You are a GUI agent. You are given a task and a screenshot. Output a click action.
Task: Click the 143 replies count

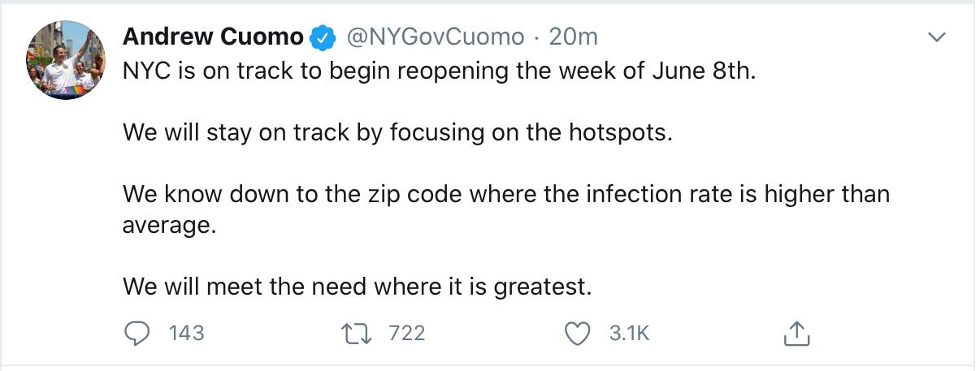(186, 333)
